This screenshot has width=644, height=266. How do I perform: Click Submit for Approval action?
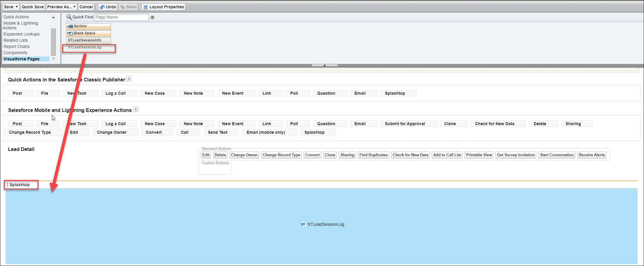(408, 124)
